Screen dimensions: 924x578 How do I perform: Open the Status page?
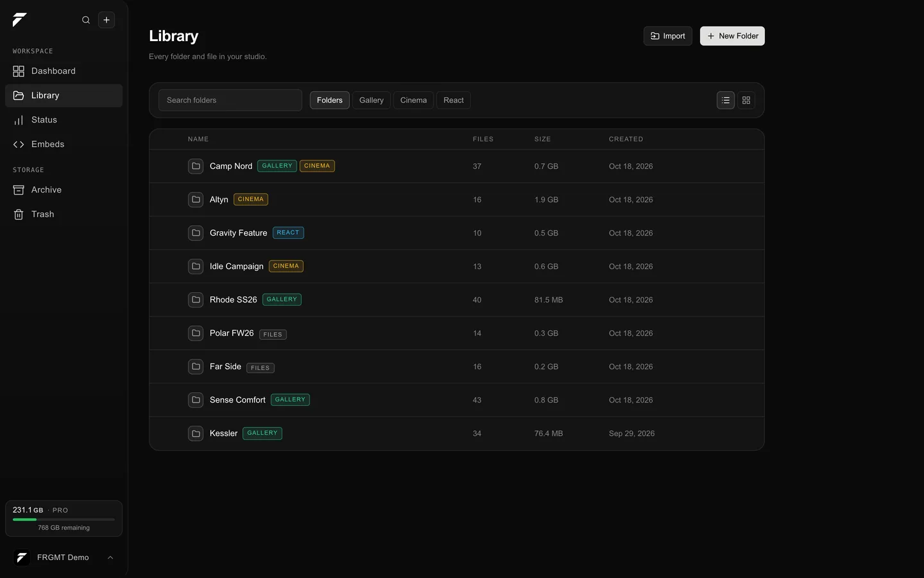pos(64,120)
